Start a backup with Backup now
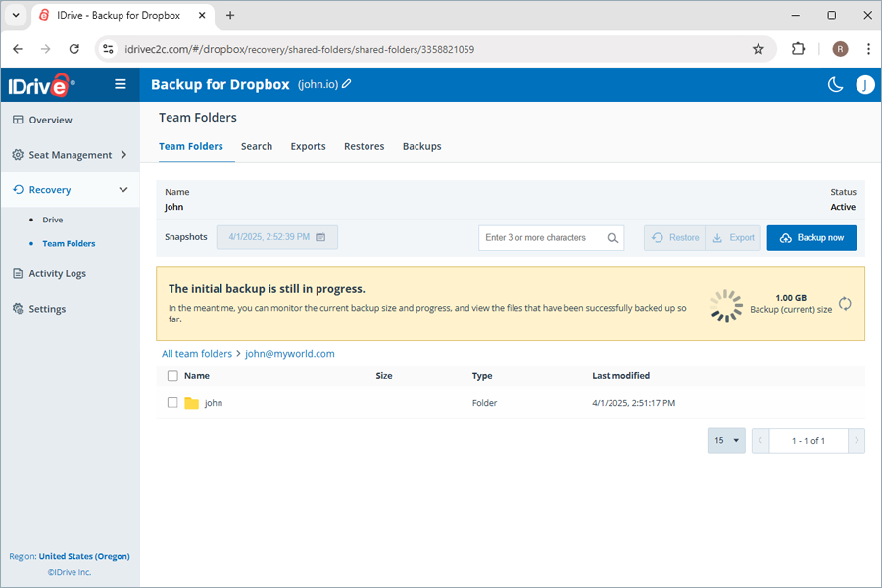 coord(811,236)
